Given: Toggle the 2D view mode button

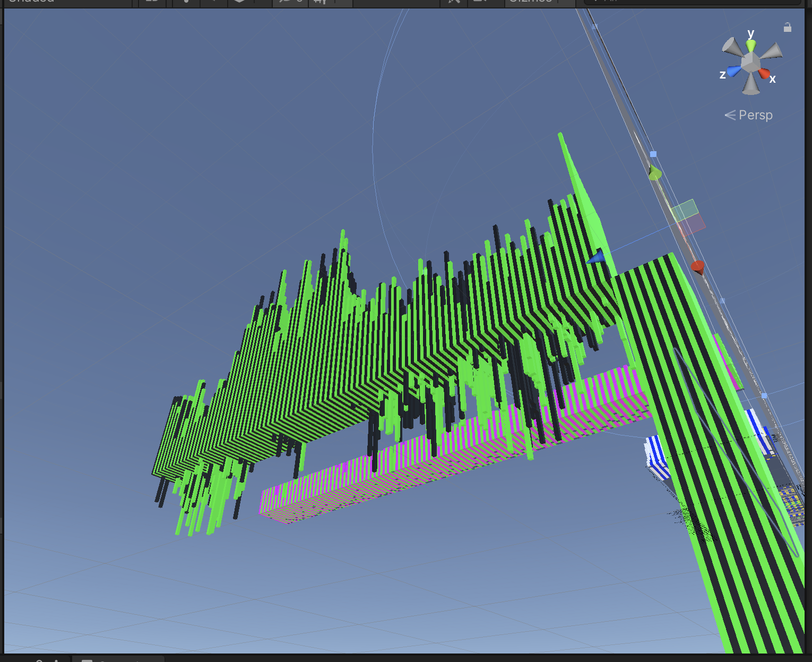Looking at the screenshot, I should (152, 2).
